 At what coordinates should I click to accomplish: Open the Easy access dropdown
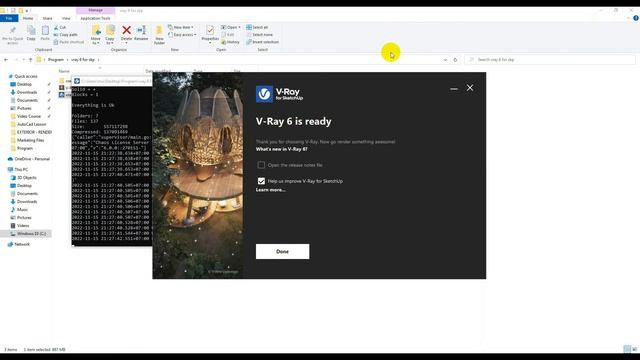[182, 35]
